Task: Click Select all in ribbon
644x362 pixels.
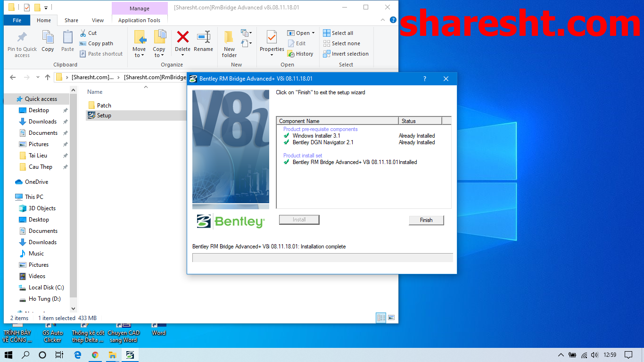Action: [338, 33]
